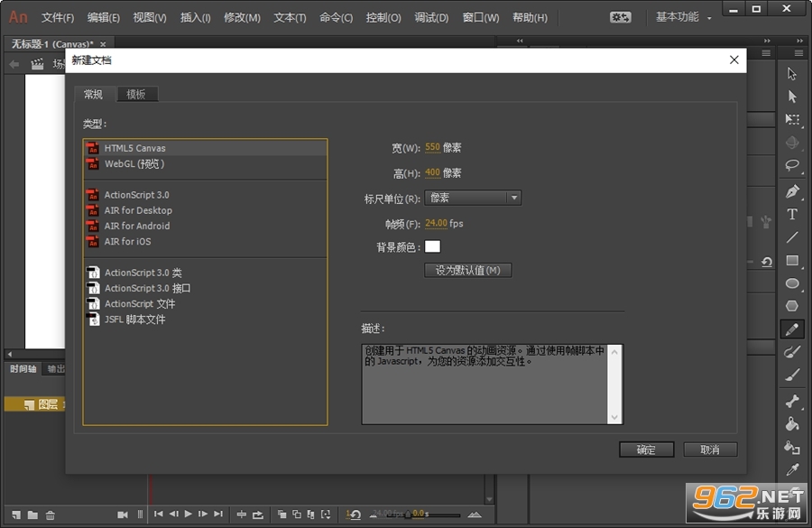812x528 pixels.
Task: Add a new layer folder
Action: [32, 514]
